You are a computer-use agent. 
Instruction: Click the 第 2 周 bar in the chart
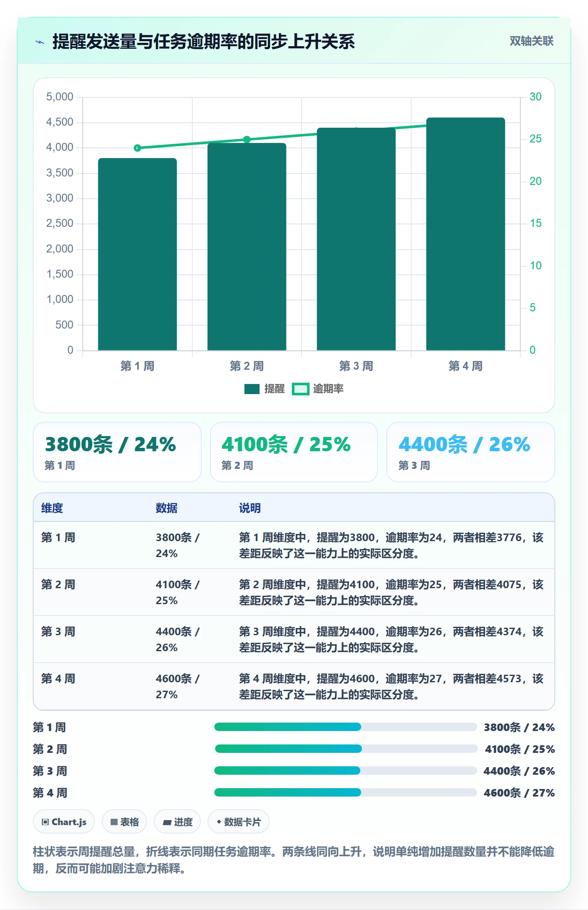click(x=247, y=247)
